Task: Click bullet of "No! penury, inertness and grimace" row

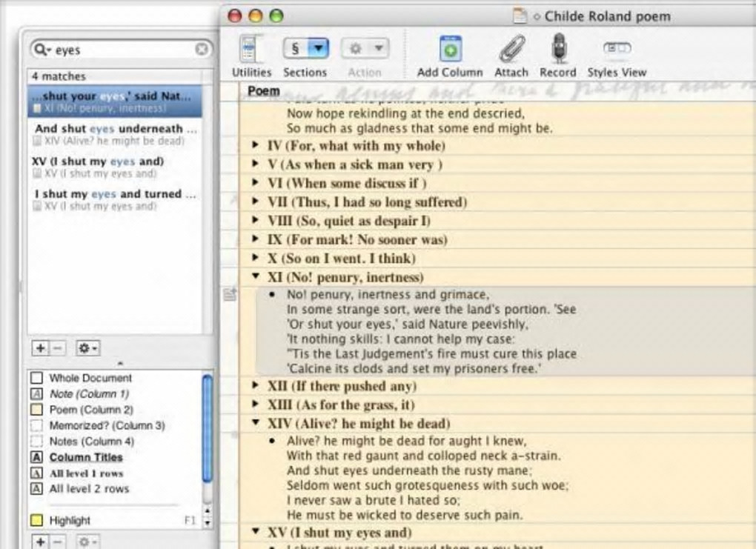Action: [x=273, y=294]
